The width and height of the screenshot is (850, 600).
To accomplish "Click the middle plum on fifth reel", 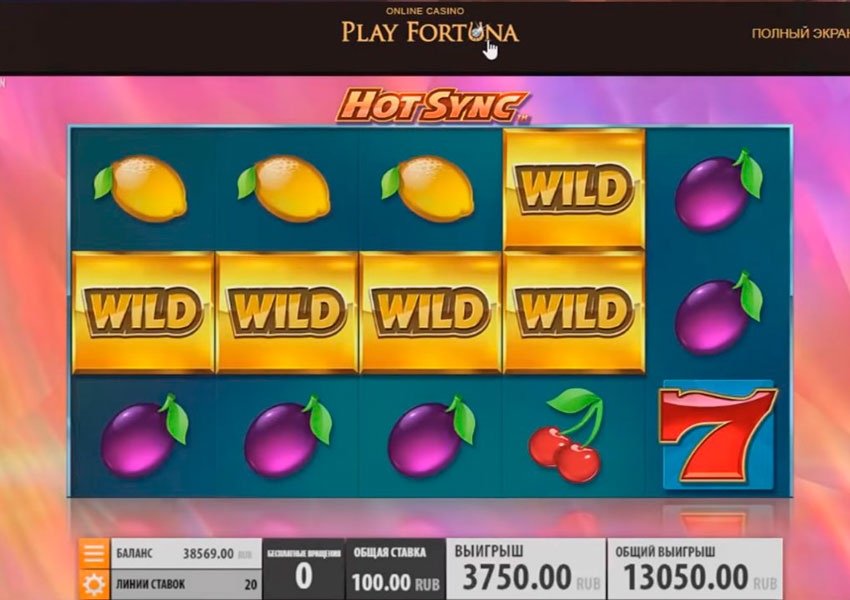I will (x=719, y=313).
